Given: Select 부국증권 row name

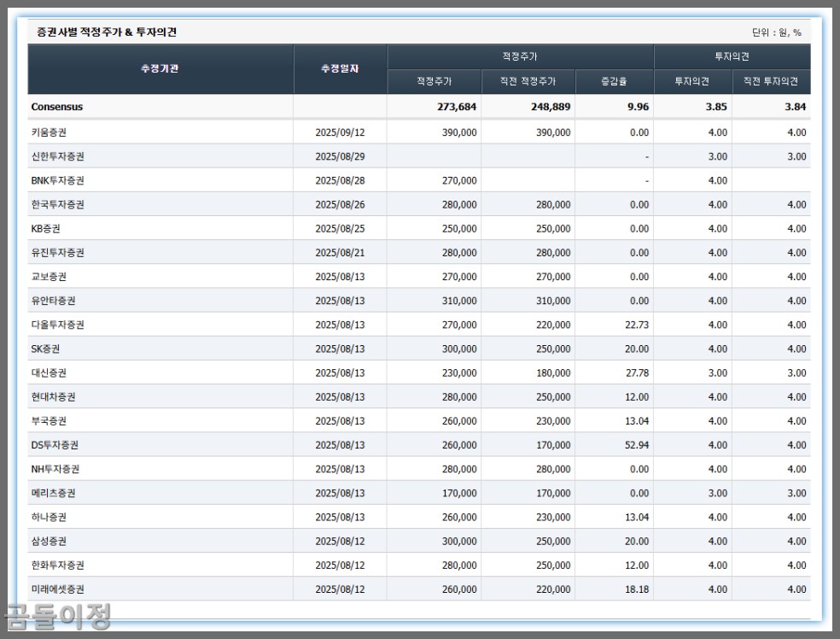Looking at the screenshot, I should coord(49,421).
